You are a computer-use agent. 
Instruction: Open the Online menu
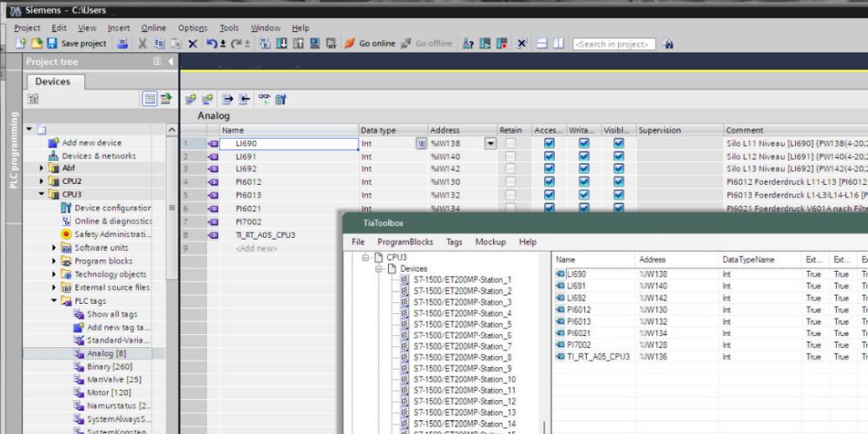(154, 28)
